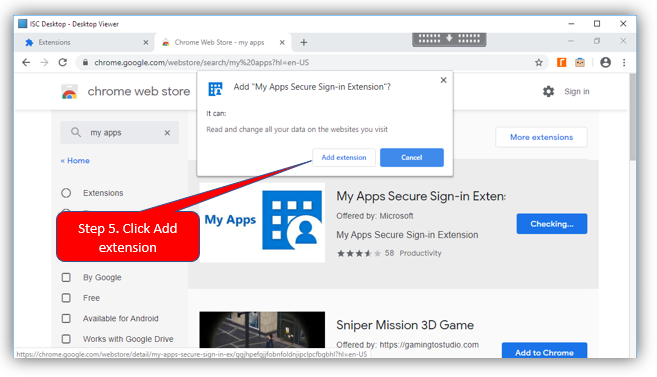Viewport: 657px width, 377px height.
Task: Click the Desktop Viewer toolbar handle at top
Action: click(449, 39)
